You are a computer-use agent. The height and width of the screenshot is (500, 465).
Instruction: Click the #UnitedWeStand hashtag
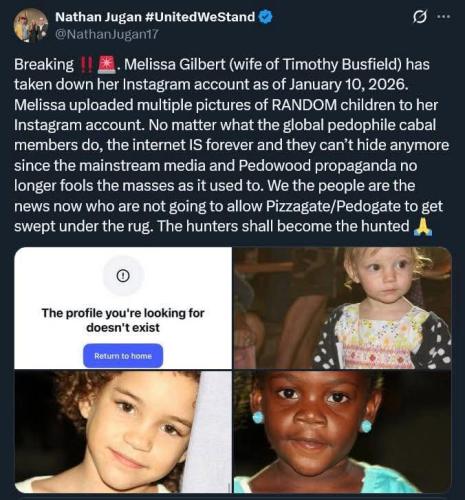tap(200, 17)
